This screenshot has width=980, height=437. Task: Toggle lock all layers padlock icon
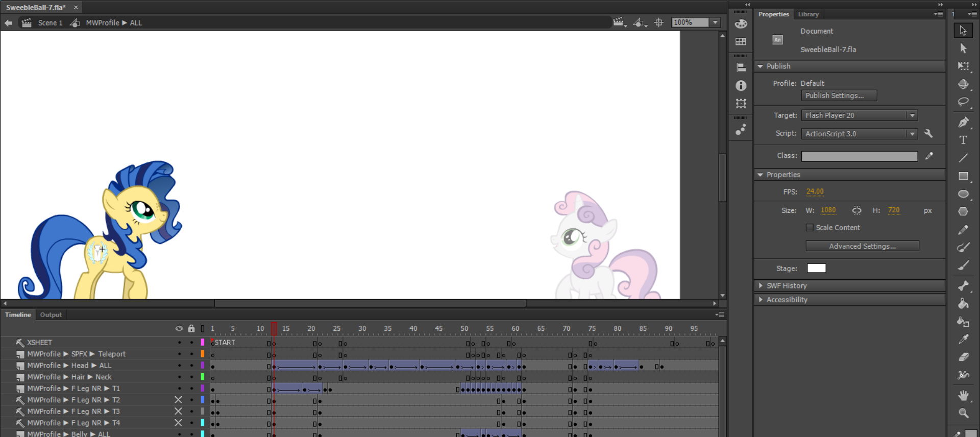[191, 328]
